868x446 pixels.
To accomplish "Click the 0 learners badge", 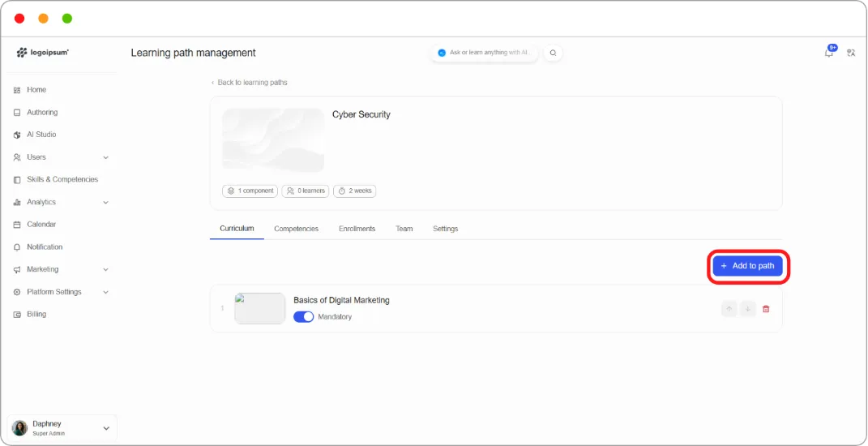I will tap(306, 191).
